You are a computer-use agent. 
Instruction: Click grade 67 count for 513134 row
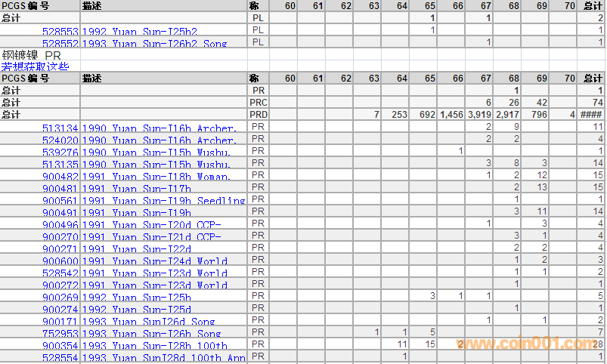pyautogui.click(x=488, y=127)
